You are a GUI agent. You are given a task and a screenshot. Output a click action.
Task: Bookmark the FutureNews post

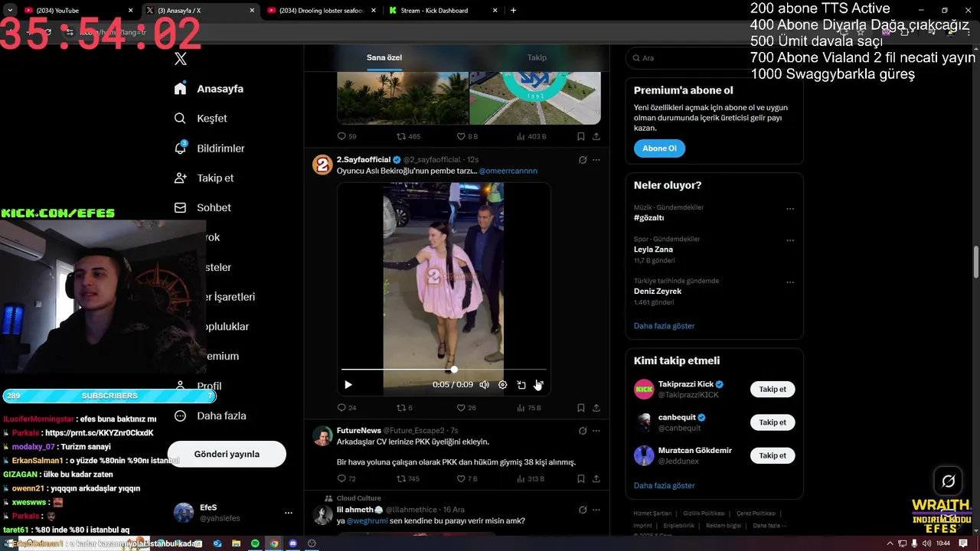tap(581, 479)
